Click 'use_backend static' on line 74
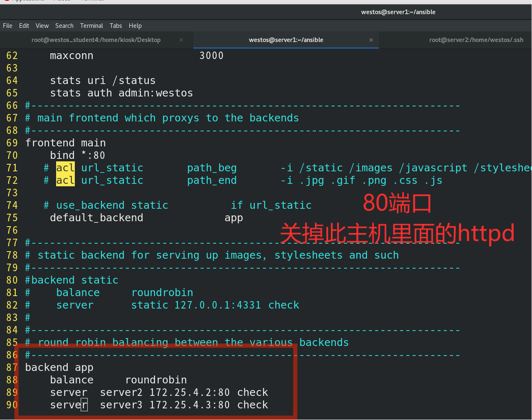Screen dimensions: 532x420 [112, 205]
